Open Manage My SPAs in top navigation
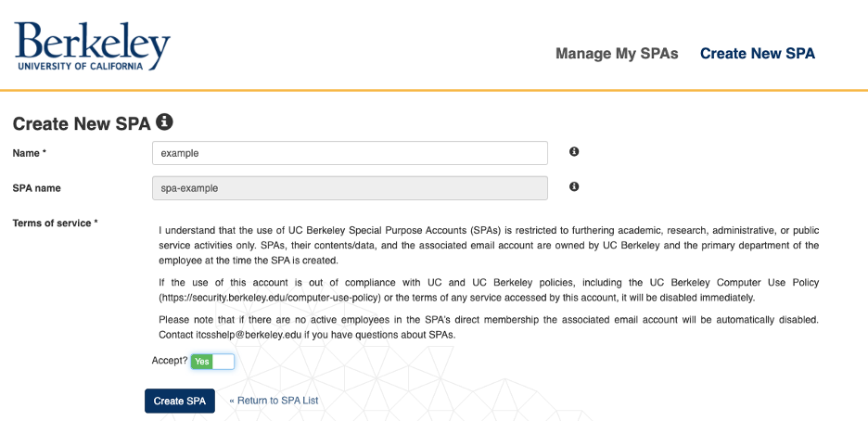The width and height of the screenshot is (868, 421). (x=617, y=54)
